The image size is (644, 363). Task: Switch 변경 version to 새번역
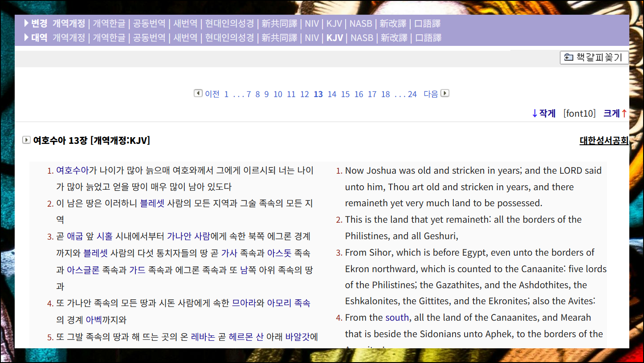[185, 24]
